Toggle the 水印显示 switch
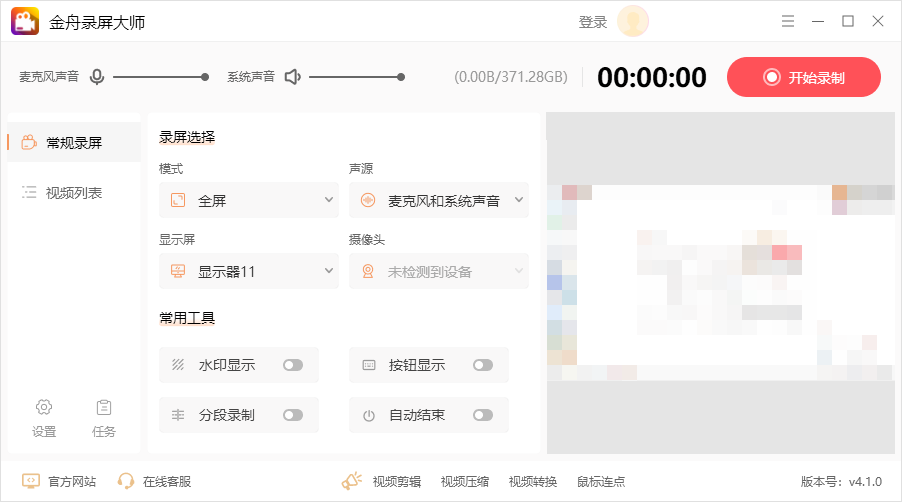Image resolution: width=902 pixels, height=502 pixels. click(293, 365)
